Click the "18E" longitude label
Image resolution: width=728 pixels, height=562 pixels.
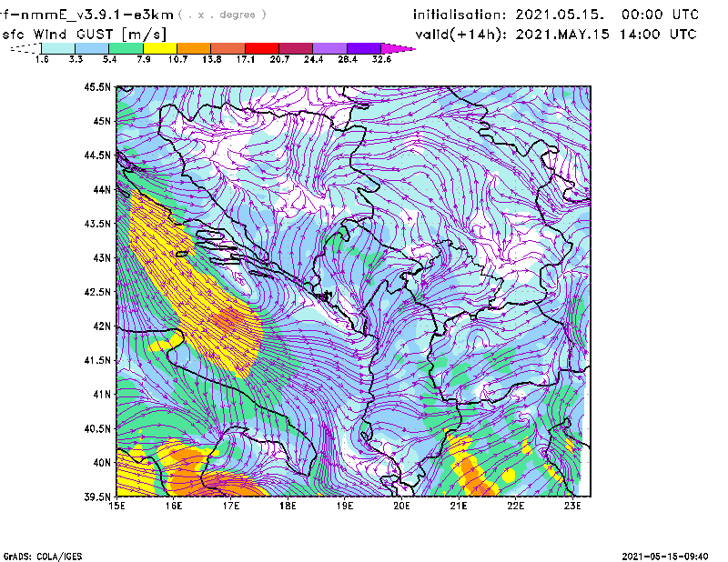click(288, 506)
